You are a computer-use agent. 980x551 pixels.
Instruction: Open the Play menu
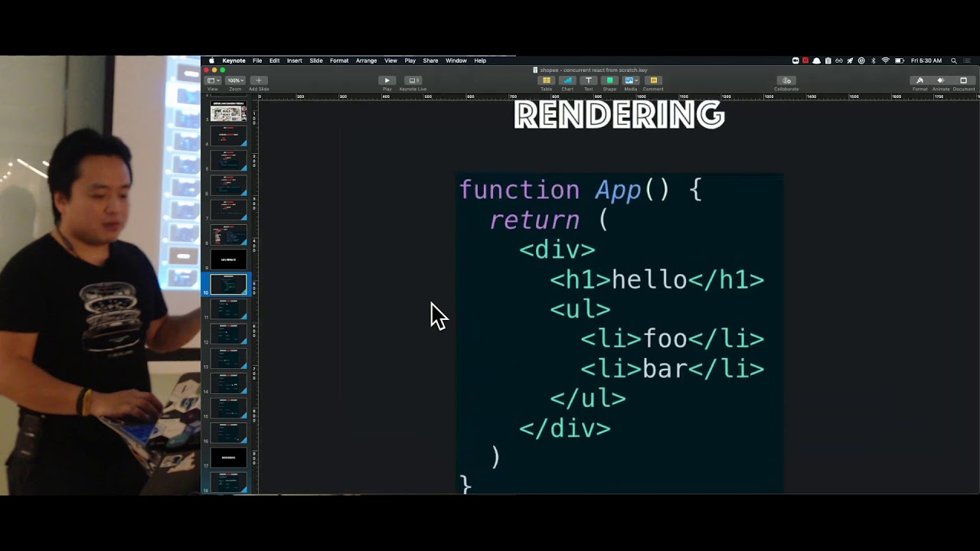pos(410,60)
